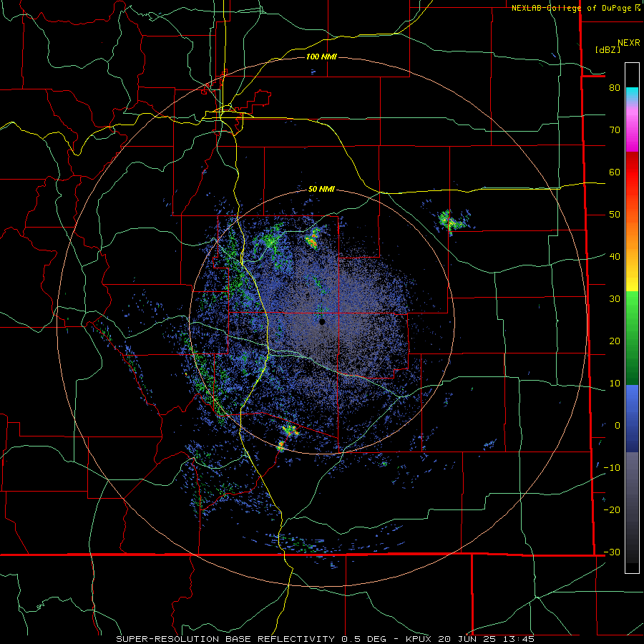
Task: Click the 100 NMI range ring label
Action: point(321,57)
